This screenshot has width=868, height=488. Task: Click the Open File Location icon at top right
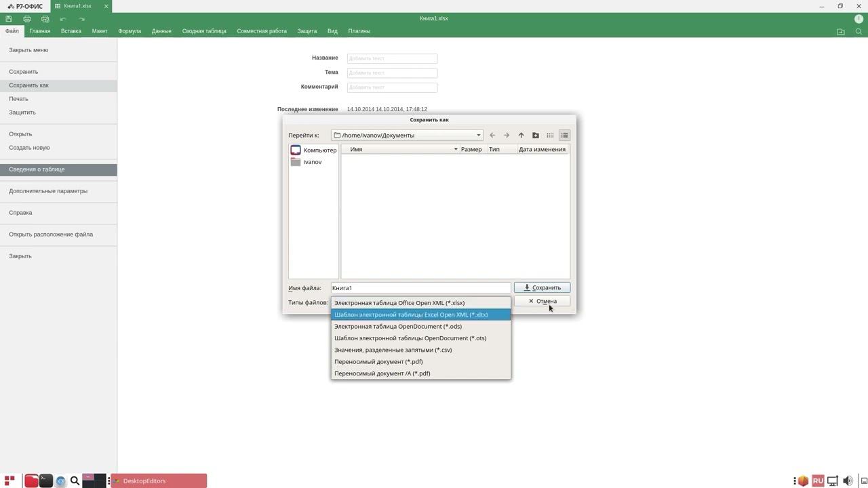pyautogui.click(x=841, y=31)
